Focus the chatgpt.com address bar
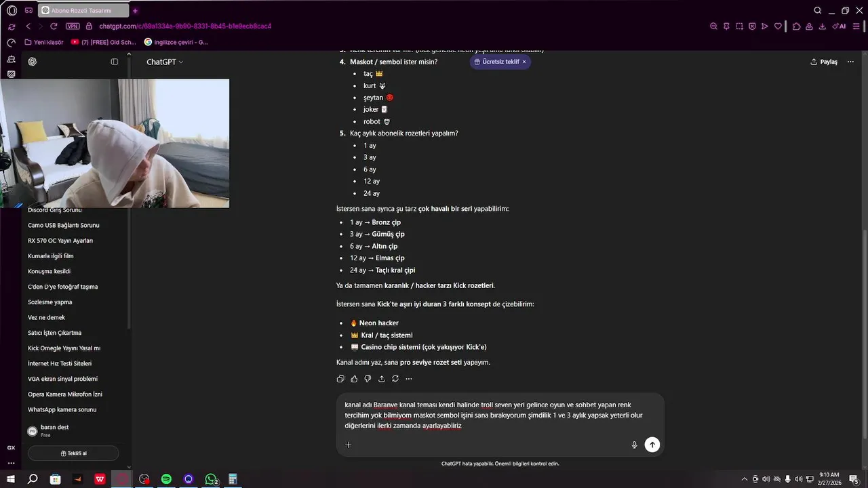The width and height of the screenshot is (868, 488). 185,26
